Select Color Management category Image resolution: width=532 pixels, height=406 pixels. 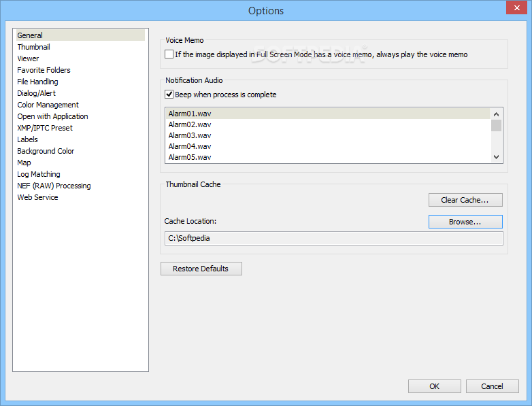click(80, 105)
